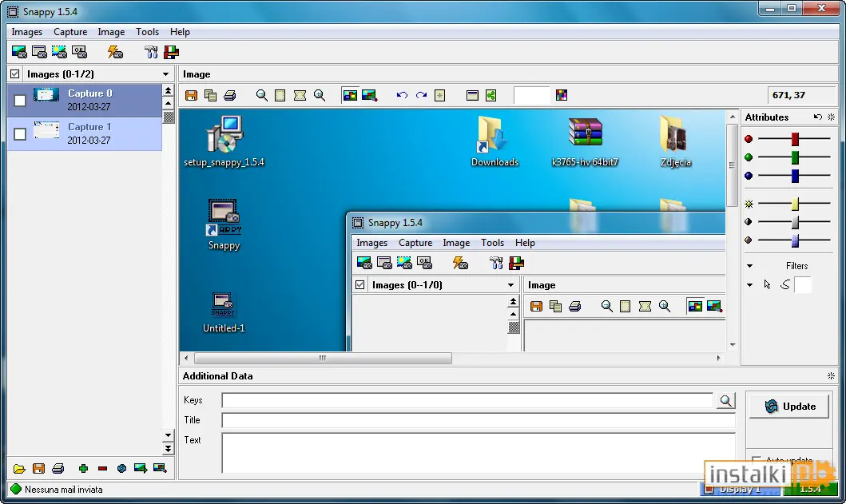Search keys with the magnifier button
Image resolution: width=846 pixels, height=504 pixels.
tap(726, 400)
